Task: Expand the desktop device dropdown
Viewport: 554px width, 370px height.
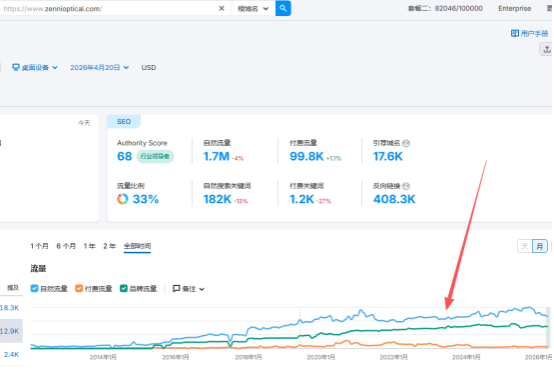Action: tap(35, 67)
